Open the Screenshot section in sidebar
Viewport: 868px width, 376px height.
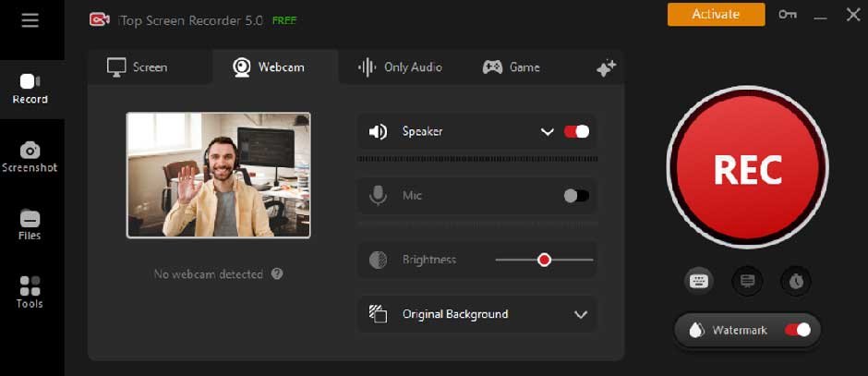30,157
